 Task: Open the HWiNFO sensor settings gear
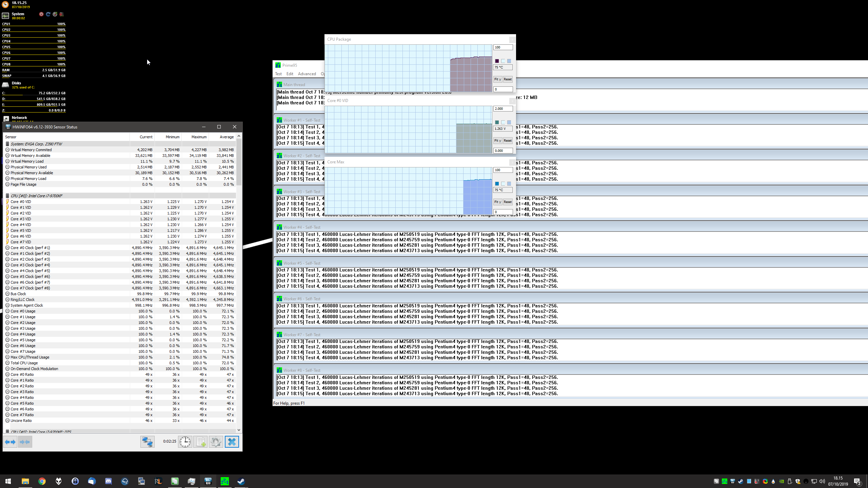[216, 442]
